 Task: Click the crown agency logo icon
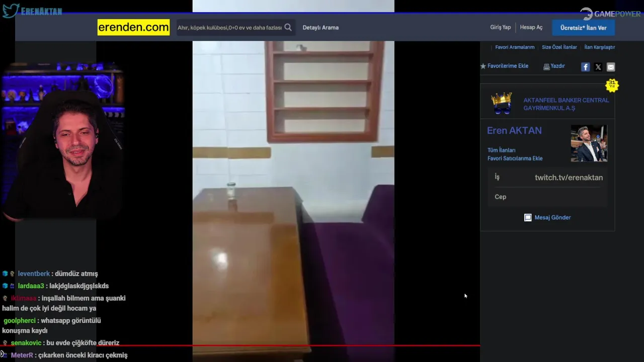point(502,103)
